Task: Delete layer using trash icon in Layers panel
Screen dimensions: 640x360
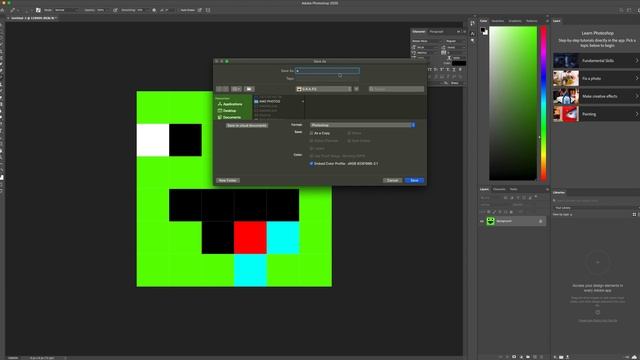Action: (x=541, y=357)
